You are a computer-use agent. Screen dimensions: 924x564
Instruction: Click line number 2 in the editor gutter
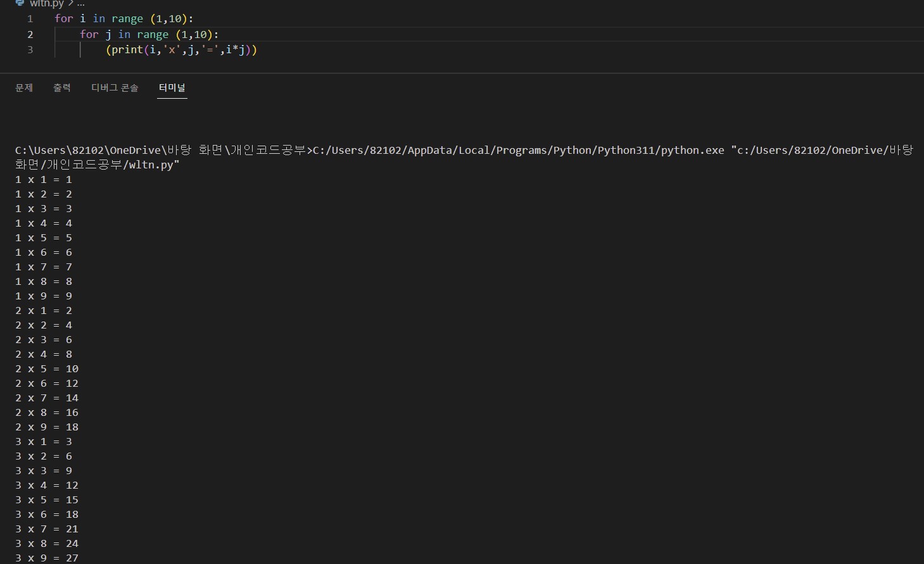30,34
